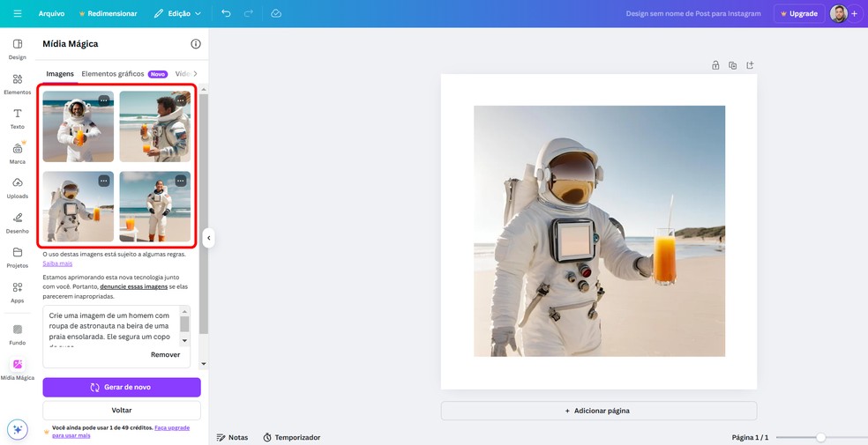Open the Apps sidebar panel

17,293
